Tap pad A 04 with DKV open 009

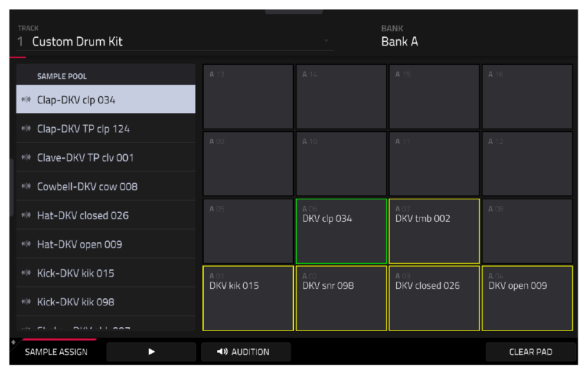[x=527, y=298]
